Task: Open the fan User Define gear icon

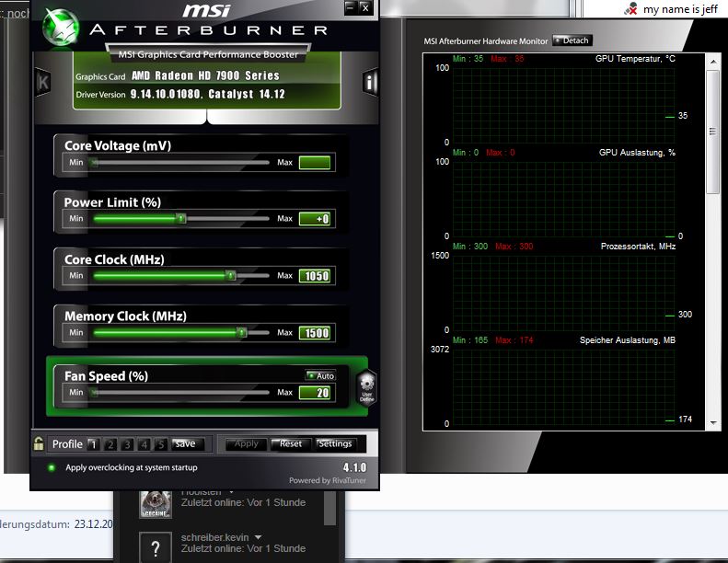Action: pos(367,387)
